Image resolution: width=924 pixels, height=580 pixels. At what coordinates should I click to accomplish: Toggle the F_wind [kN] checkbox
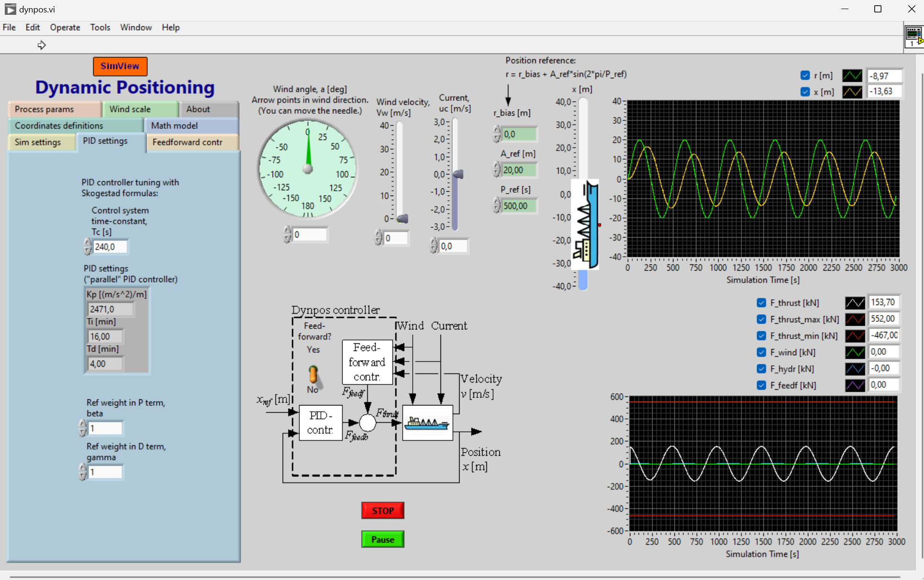tap(761, 352)
